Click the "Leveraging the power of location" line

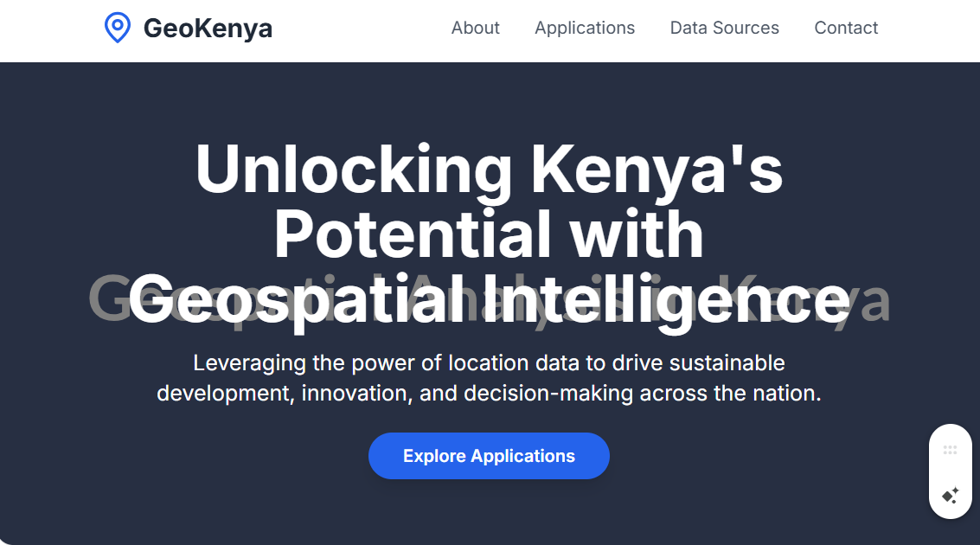[x=489, y=362]
